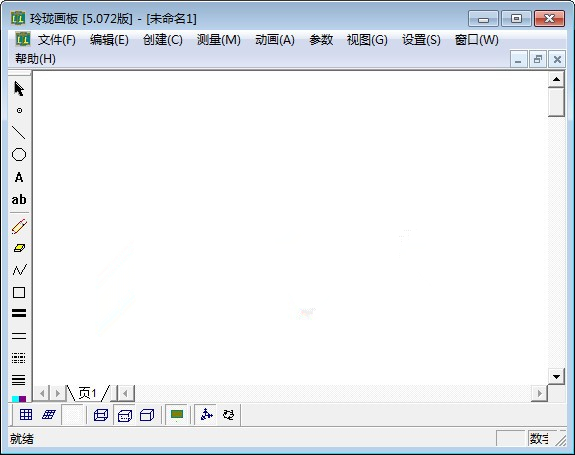Click the solid cube icon
Viewport: 575px width, 455px height.
pos(147,415)
